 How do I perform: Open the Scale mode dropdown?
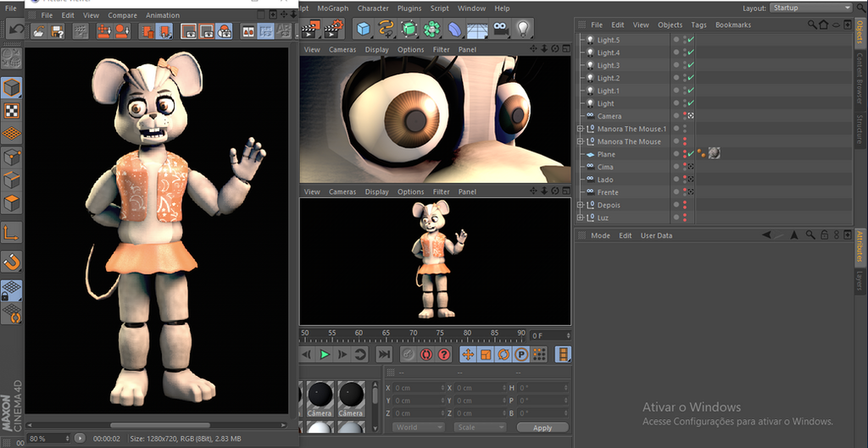pos(480,428)
